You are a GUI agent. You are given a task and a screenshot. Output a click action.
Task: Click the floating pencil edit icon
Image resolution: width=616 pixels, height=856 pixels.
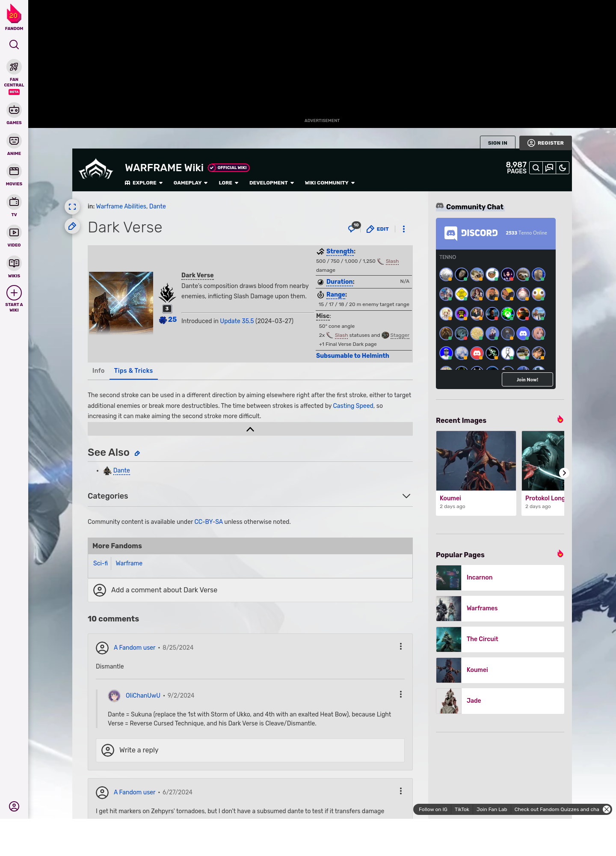[x=72, y=226]
